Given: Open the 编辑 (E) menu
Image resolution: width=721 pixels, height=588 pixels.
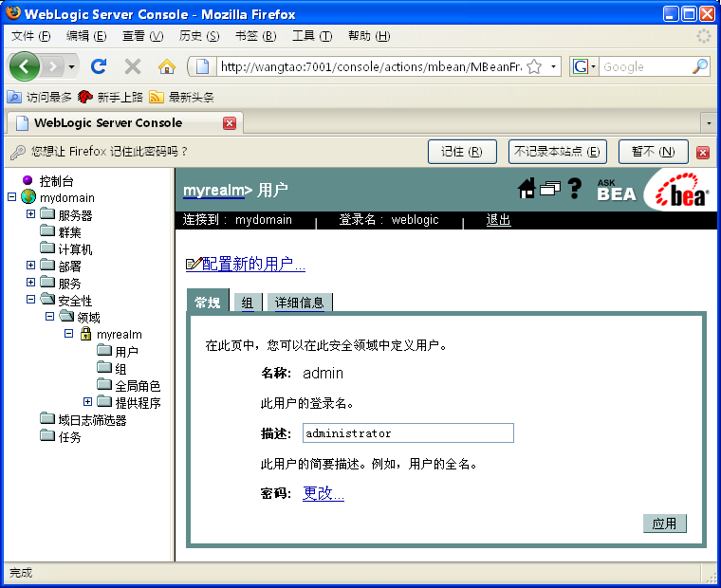Looking at the screenshot, I should 86,36.
